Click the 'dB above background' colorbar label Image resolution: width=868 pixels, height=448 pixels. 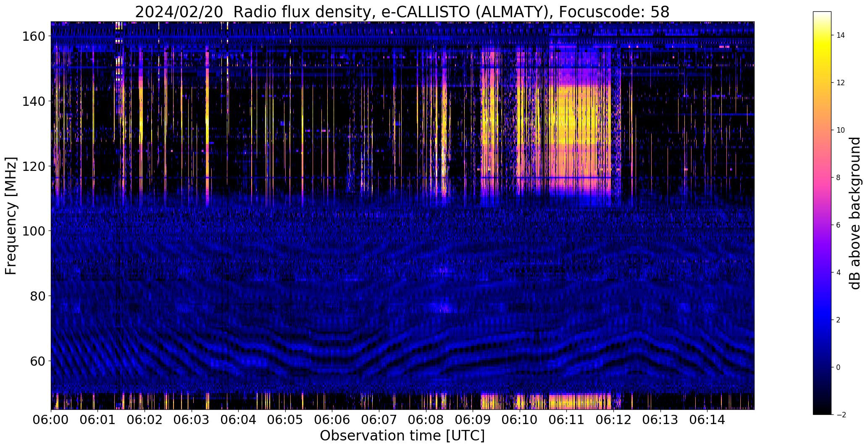855,213
